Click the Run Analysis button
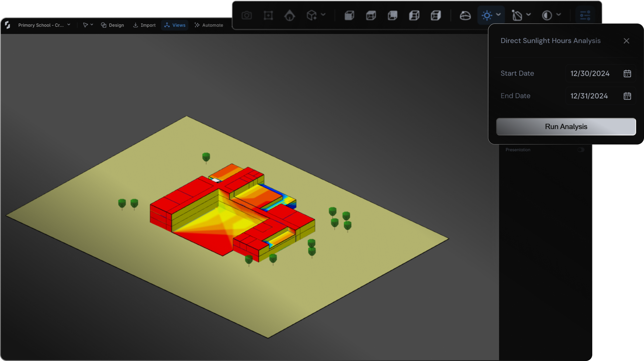Screen dimensions: 644x361 (x=566, y=127)
